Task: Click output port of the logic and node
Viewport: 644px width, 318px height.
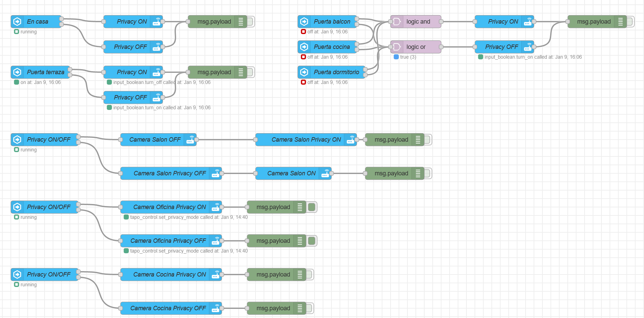Action: pyautogui.click(x=441, y=22)
